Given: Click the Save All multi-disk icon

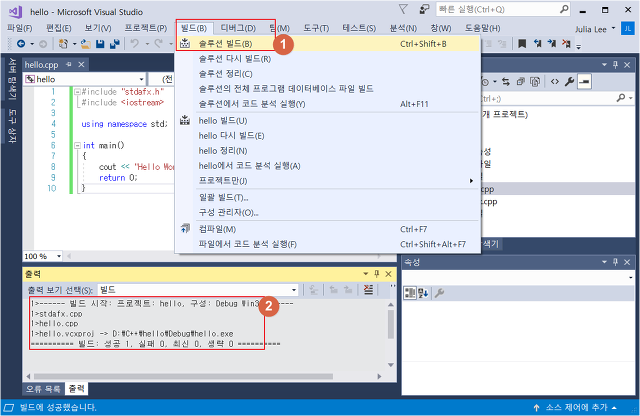Looking at the screenshot, I should click(x=115, y=44).
